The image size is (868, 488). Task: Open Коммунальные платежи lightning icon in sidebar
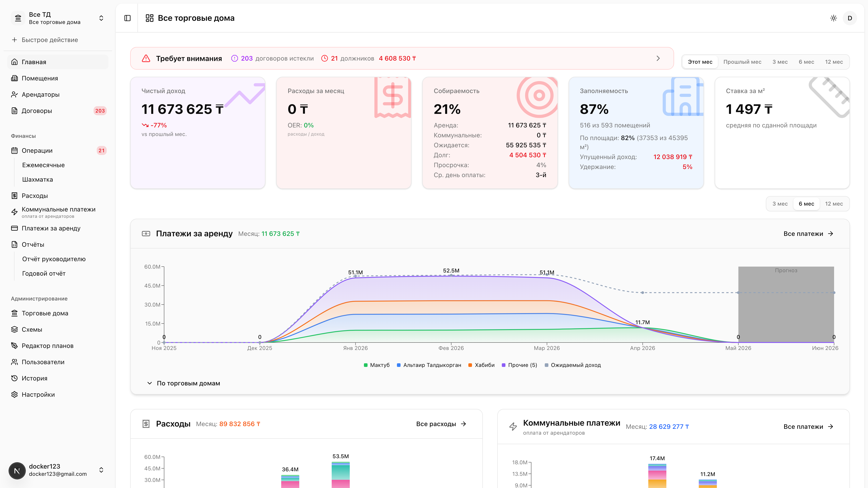coord(14,212)
